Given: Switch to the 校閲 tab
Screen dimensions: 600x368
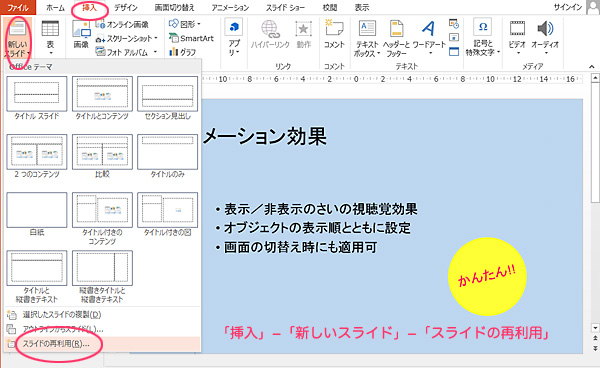Looking at the screenshot, I should (330, 7).
